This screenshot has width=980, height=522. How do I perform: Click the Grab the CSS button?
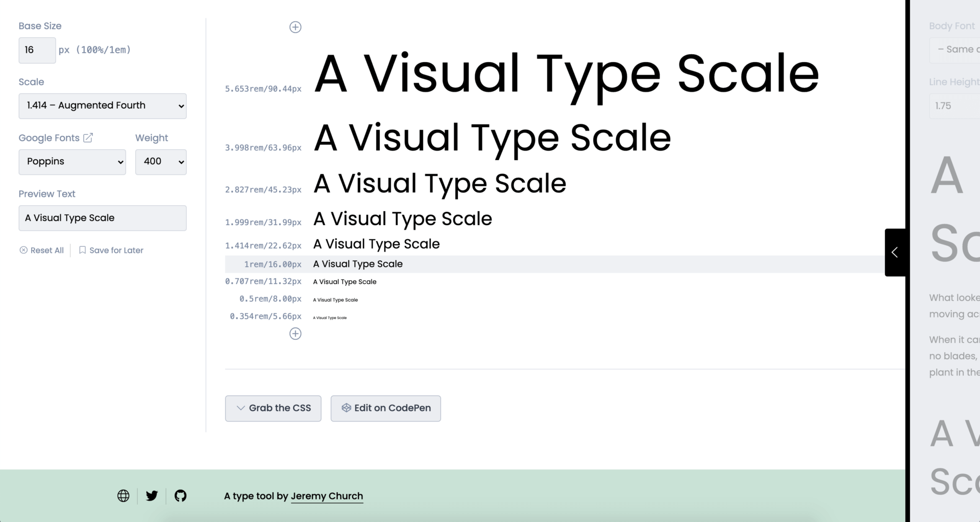click(x=273, y=408)
